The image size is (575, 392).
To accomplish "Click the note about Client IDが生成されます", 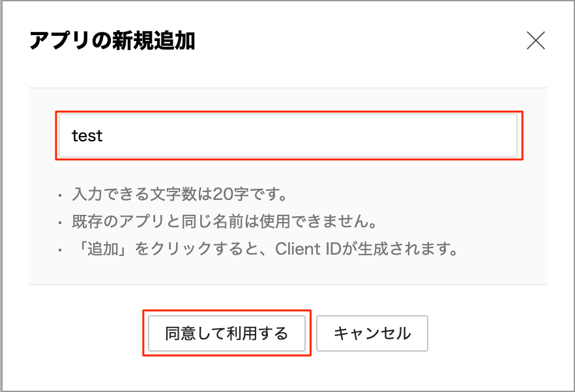I will click(263, 249).
